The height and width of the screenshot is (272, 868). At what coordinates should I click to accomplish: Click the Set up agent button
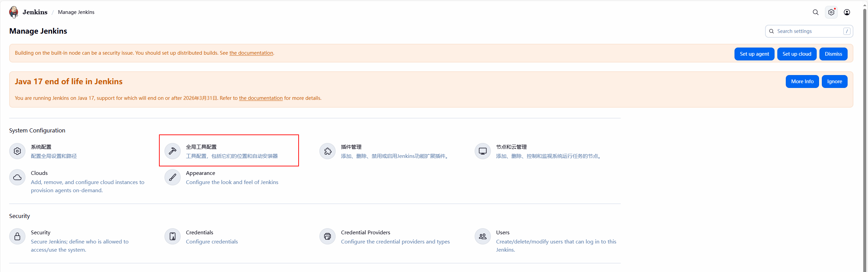754,54
